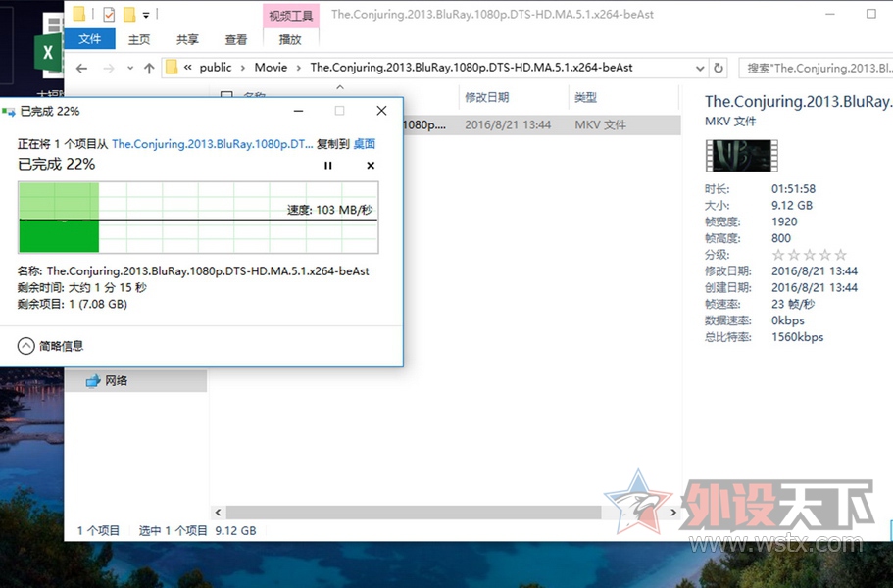Open the Excel icon on desktop
The width and height of the screenshot is (893, 588).
[x=48, y=52]
